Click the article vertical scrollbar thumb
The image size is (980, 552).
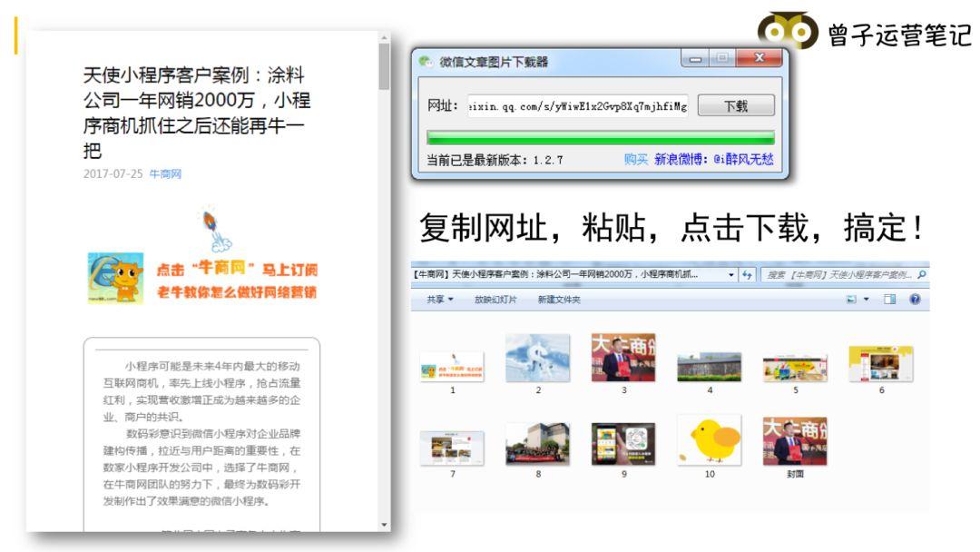pyautogui.click(x=384, y=66)
